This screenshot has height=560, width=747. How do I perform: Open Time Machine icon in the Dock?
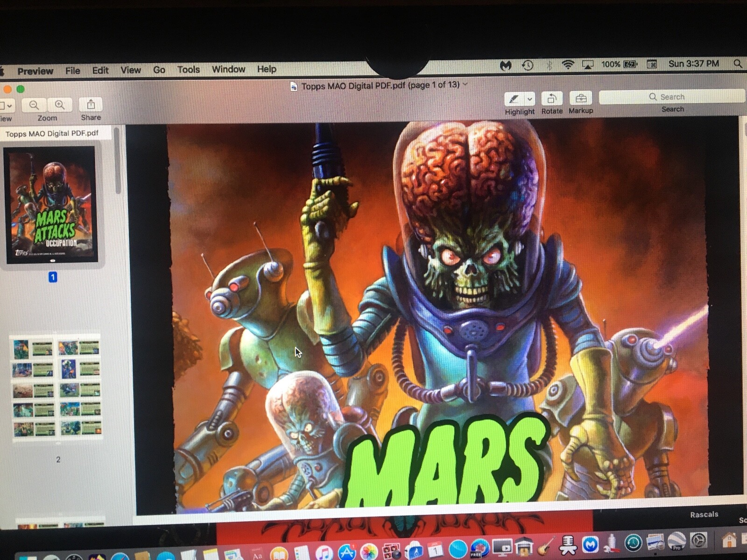tap(633, 543)
